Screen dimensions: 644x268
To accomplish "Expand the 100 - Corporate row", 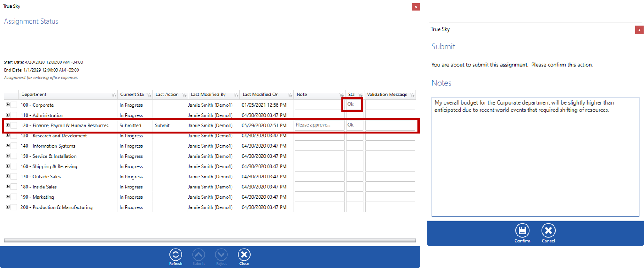I will pyautogui.click(x=7, y=105).
